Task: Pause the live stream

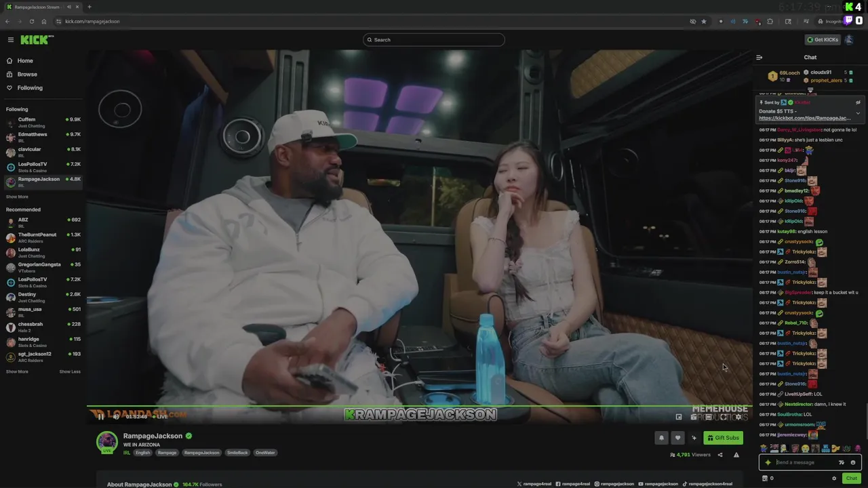Action: (x=101, y=417)
